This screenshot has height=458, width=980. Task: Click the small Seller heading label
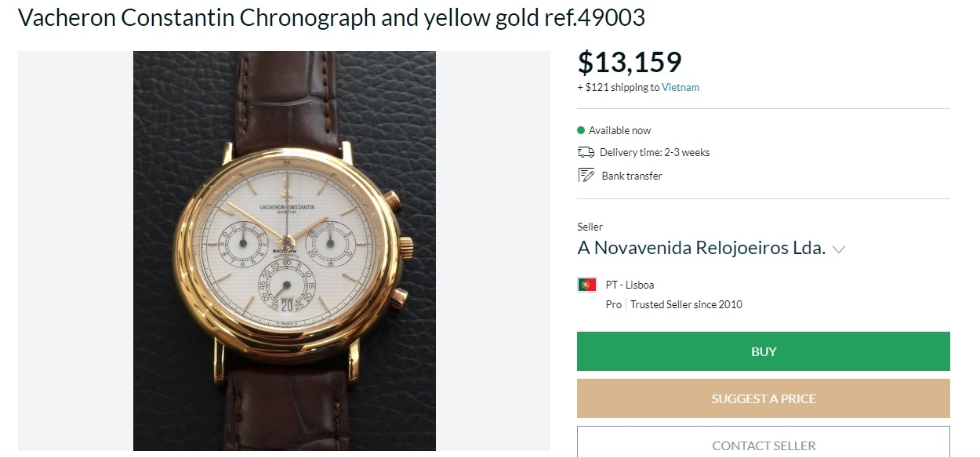coord(590,227)
